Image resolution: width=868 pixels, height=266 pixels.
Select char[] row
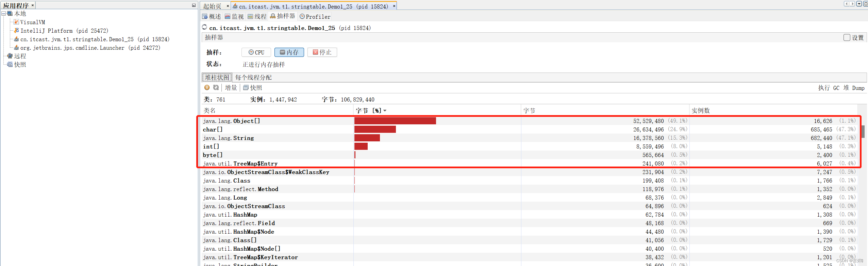point(529,129)
